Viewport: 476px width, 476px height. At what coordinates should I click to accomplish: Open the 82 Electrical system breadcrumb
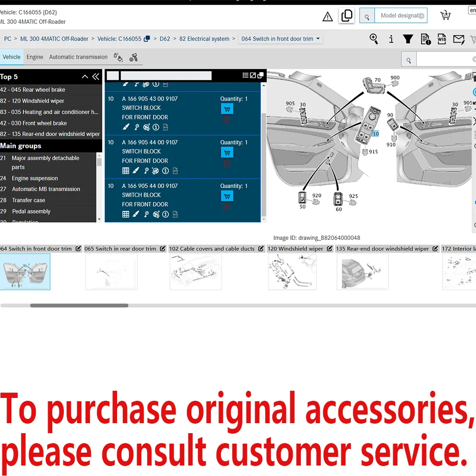point(204,39)
